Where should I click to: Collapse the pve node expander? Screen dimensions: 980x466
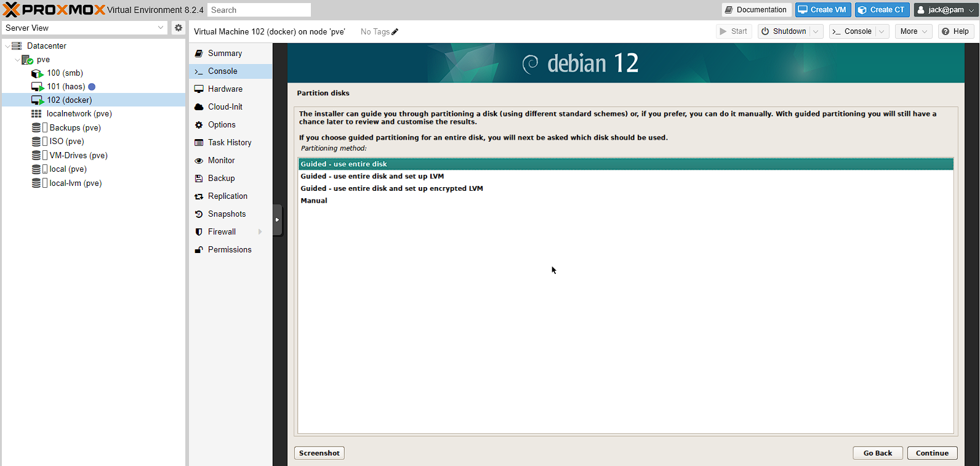[x=17, y=60]
